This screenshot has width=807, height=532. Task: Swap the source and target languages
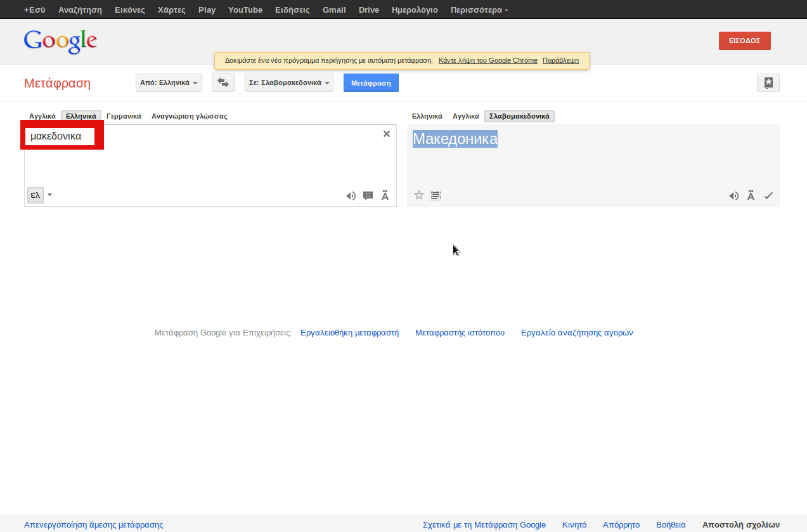pyautogui.click(x=223, y=82)
